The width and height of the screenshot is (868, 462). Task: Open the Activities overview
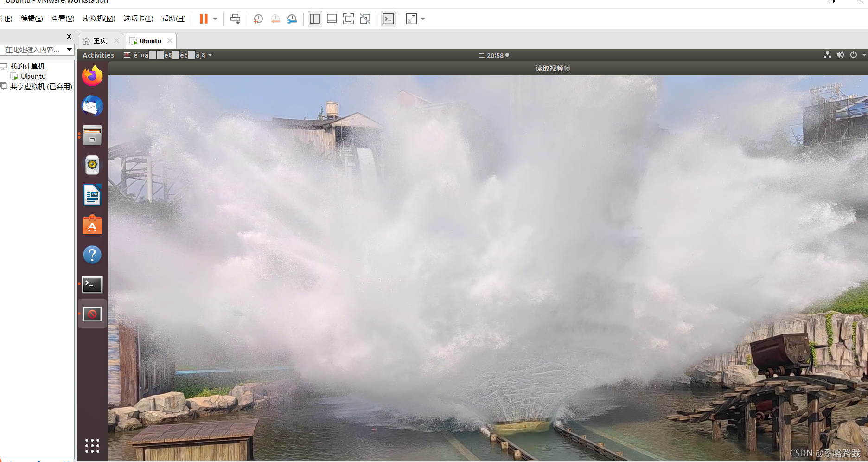coord(98,55)
